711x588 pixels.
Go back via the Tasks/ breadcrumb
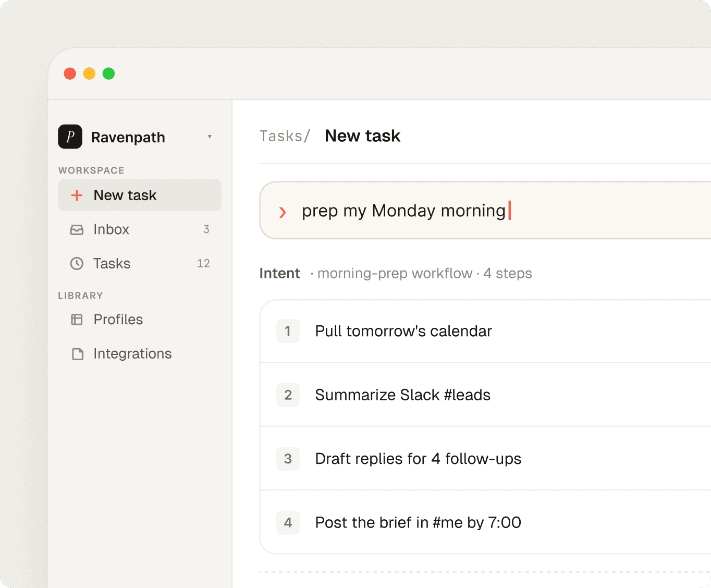[285, 136]
